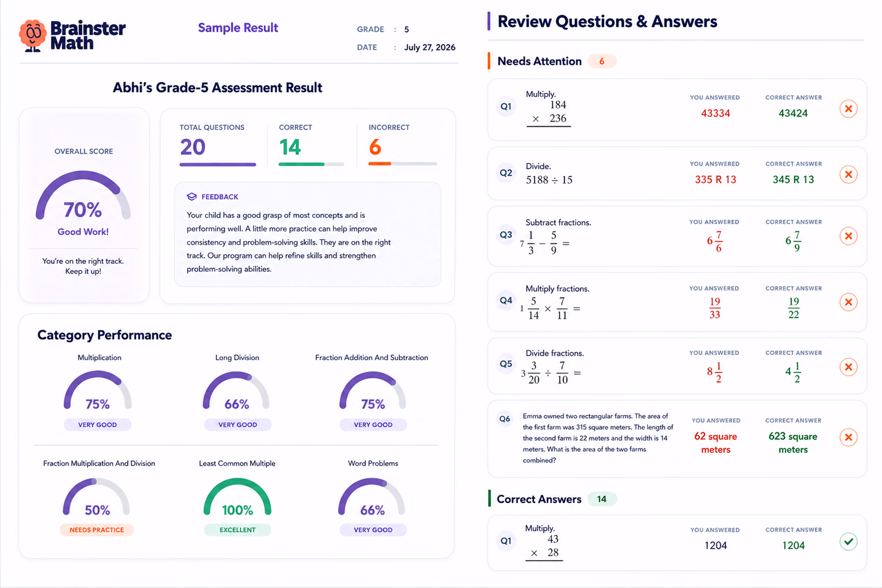Click the Q3 badge beside Subtract fractions
This screenshot has height=588, width=882.
pyautogui.click(x=506, y=235)
